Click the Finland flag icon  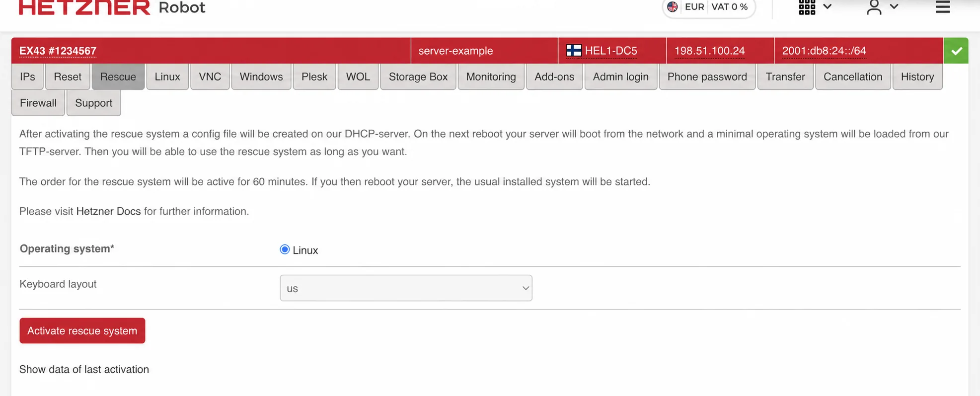coord(574,51)
